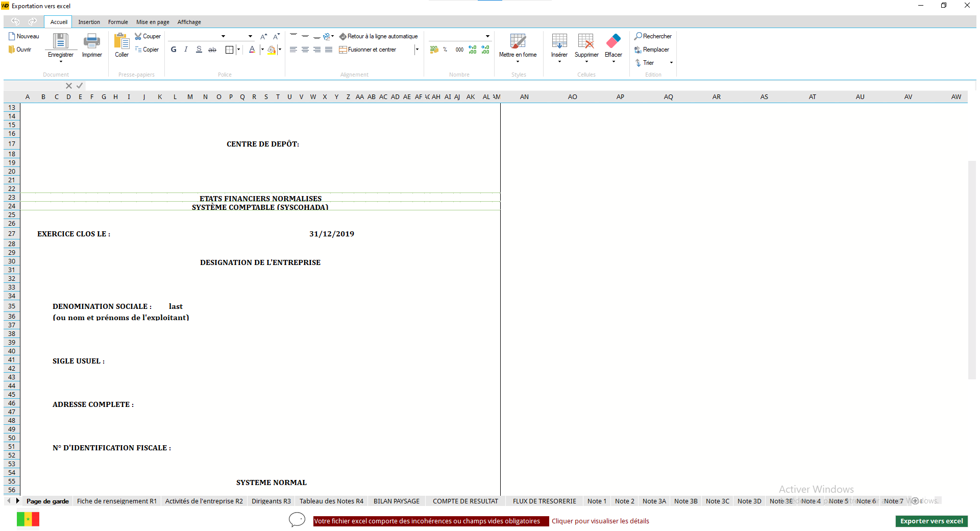Expand the font color dropdown arrow
This screenshot has width=980, height=531.
(x=262, y=50)
